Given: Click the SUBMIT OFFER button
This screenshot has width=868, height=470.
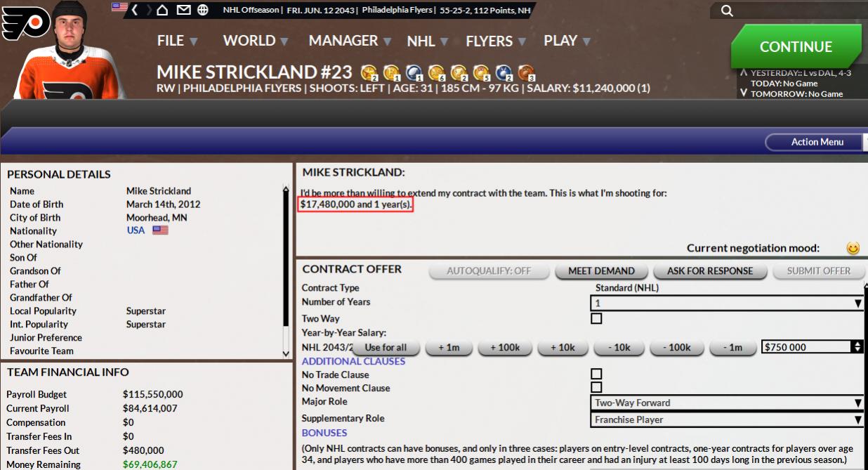Looking at the screenshot, I should click(x=818, y=270).
